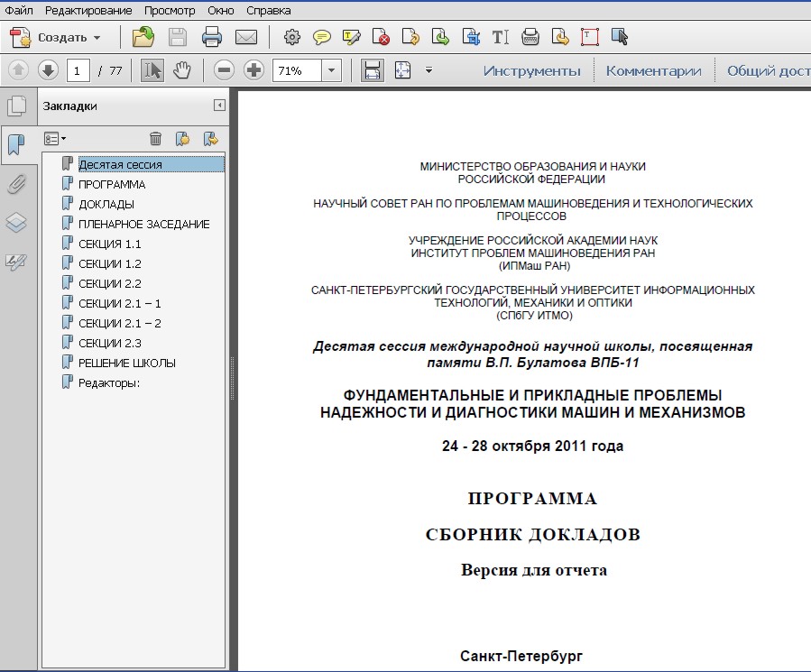This screenshot has height=672, width=811.
Task: Jump to the РЕШЕНИЕ ШКОЛЫ bookmark
Action: [126, 364]
